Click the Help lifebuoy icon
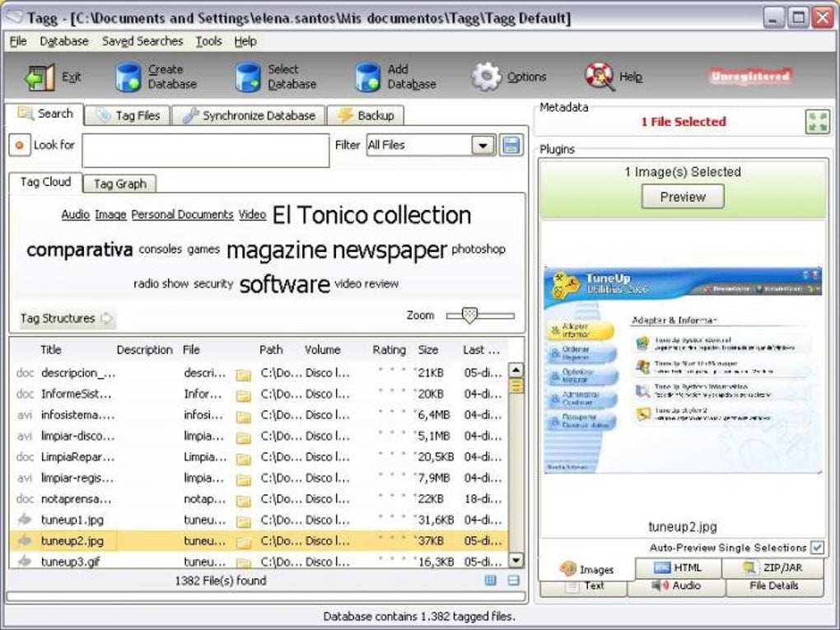Screen dimensions: 840x630 [x=599, y=75]
